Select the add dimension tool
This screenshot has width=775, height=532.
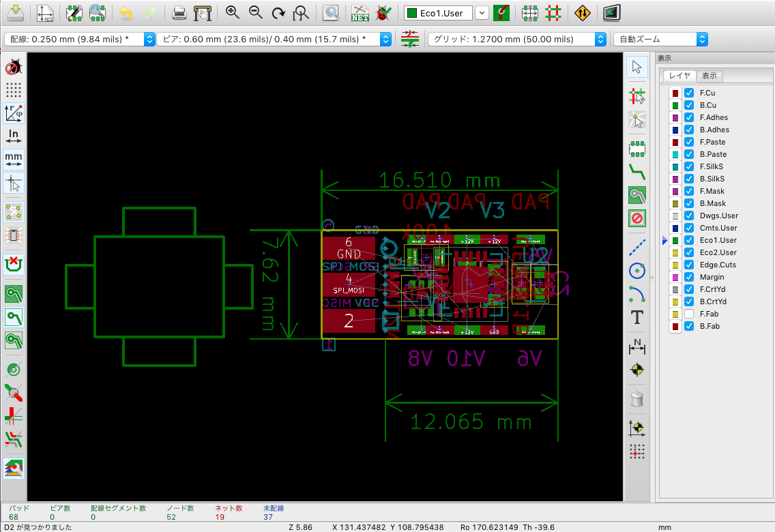pyautogui.click(x=637, y=346)
